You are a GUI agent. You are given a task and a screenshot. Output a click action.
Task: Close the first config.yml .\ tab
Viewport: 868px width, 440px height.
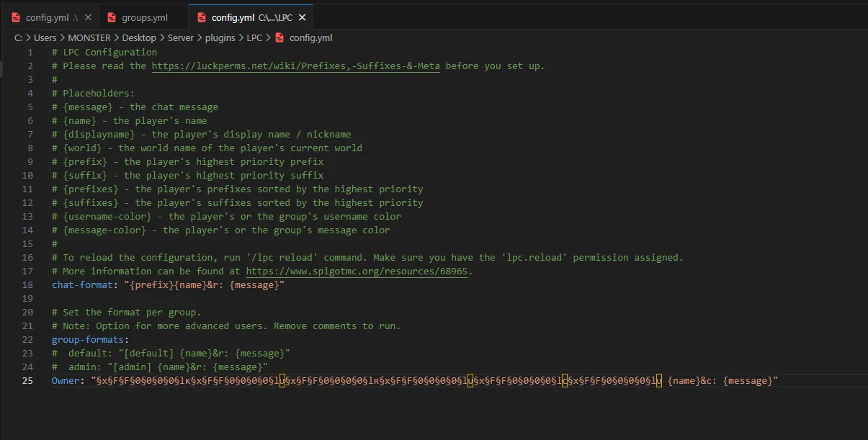[x=88, y=17]
